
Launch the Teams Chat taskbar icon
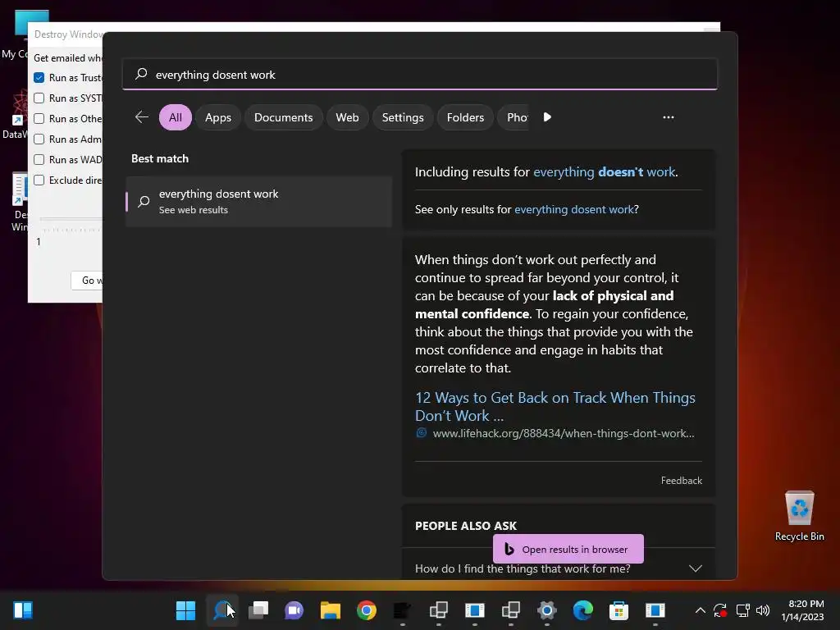(294, 610)
